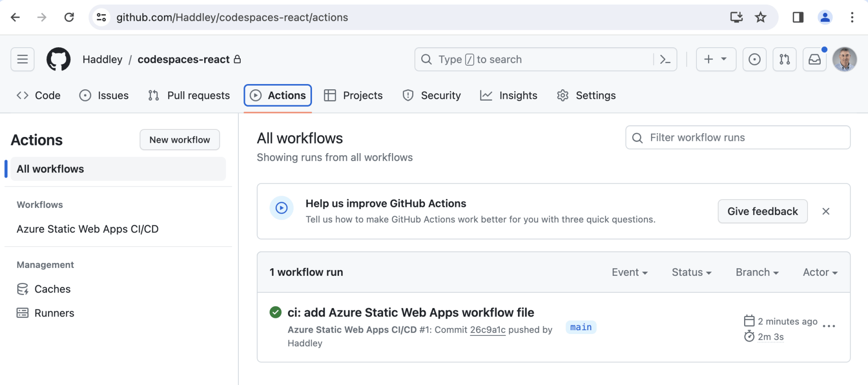Expand the Event filter dropdown
The image size is (868, 385).
pos(629,273)
